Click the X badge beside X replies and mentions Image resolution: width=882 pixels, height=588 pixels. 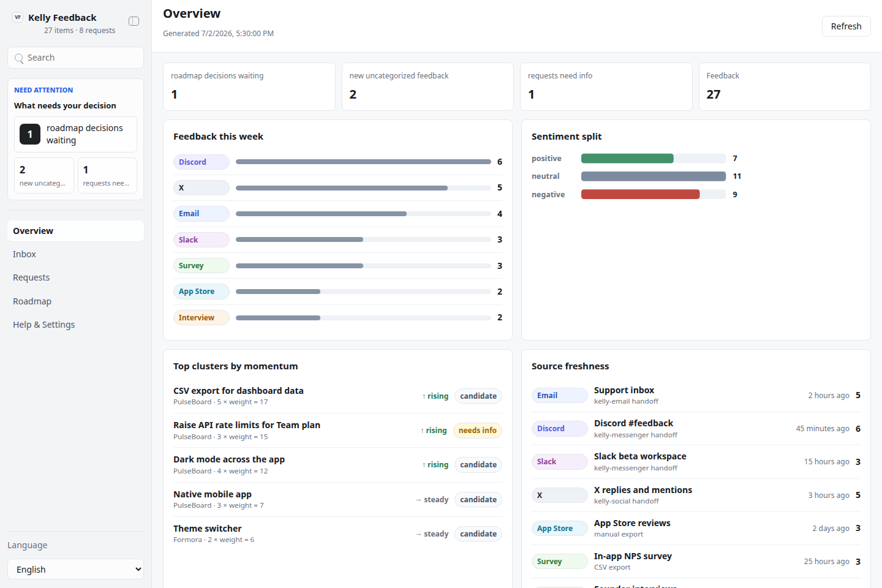[559, 495]
